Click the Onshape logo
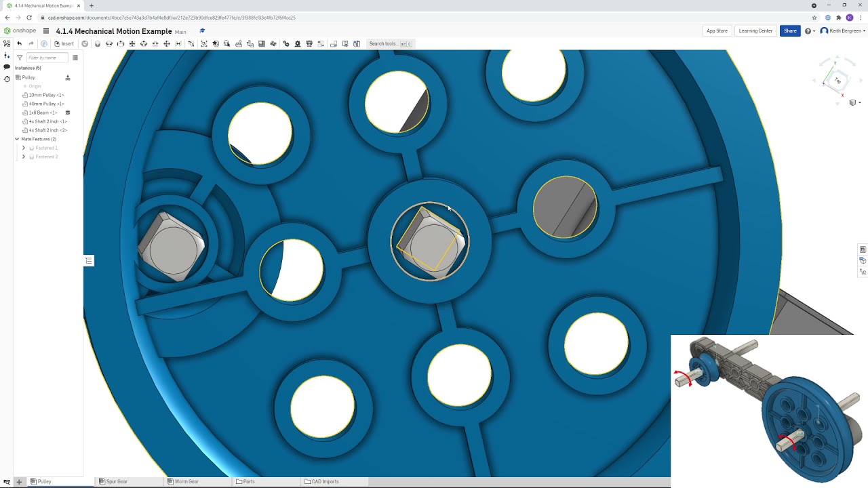 coord(20,30)
